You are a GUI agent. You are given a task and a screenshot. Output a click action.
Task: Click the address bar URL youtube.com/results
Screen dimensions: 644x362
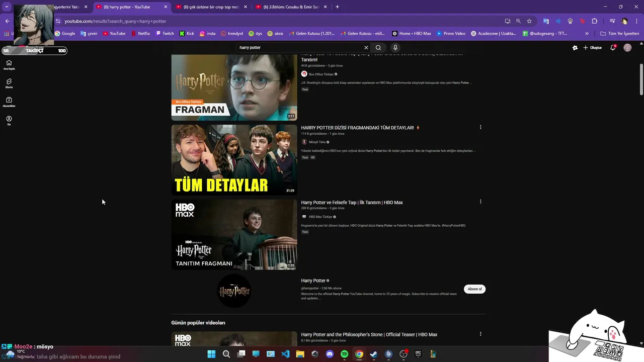coord(115,21)
